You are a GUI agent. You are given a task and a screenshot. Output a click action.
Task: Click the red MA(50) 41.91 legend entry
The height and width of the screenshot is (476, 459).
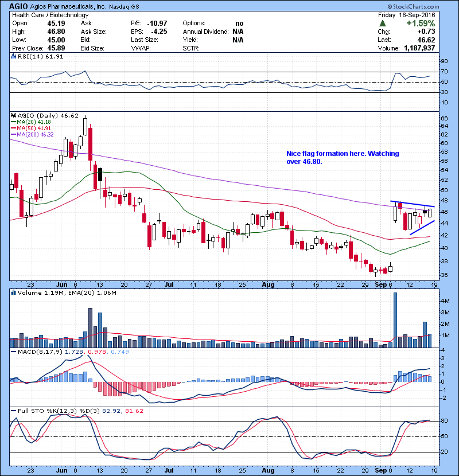point(34,128)
